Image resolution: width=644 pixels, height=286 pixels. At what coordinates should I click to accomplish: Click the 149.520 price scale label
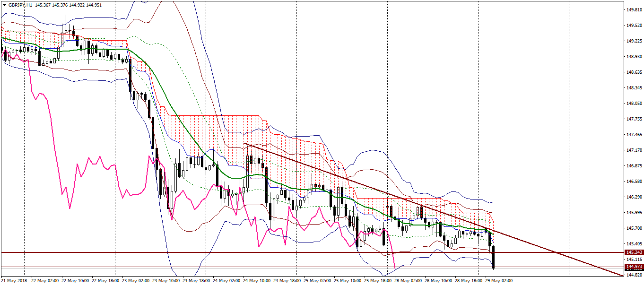coord(634,25)
